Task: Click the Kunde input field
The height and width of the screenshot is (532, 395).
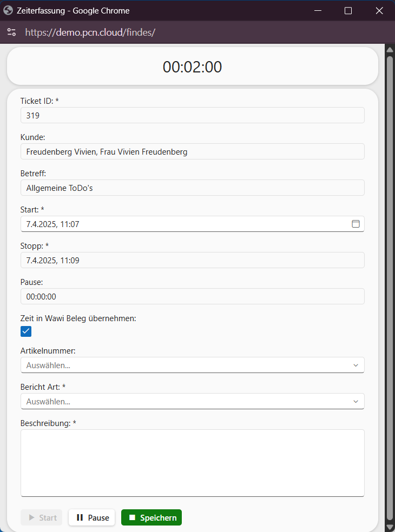Action: tap(192, 151)
